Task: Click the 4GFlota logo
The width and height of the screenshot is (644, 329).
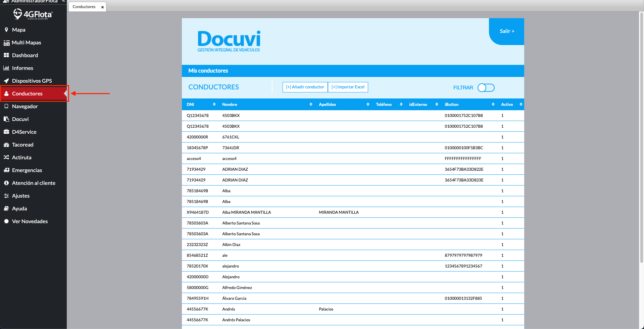Action: click(33, 14)
